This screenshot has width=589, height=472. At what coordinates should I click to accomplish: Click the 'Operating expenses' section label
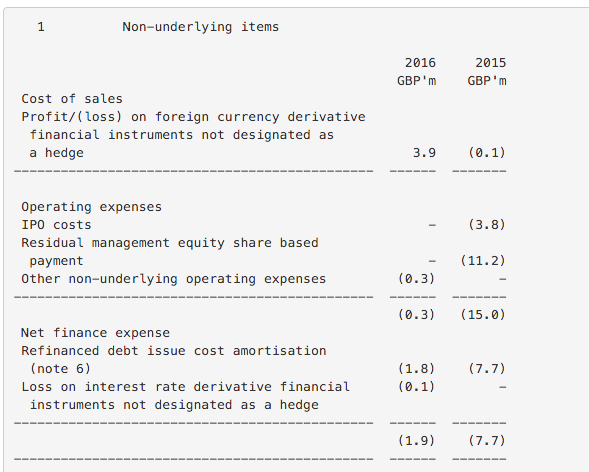91,207
